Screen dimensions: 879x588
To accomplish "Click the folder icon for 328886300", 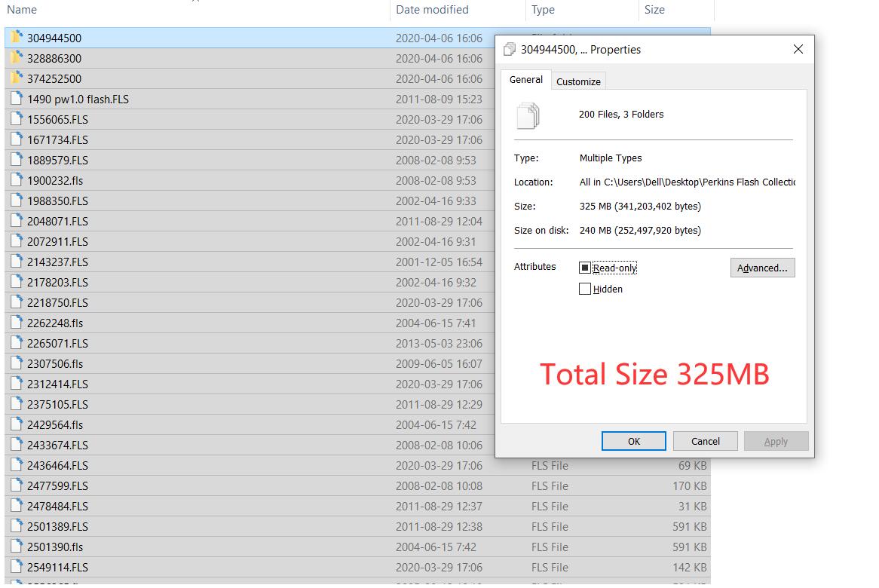I will [x=17, y=58].
